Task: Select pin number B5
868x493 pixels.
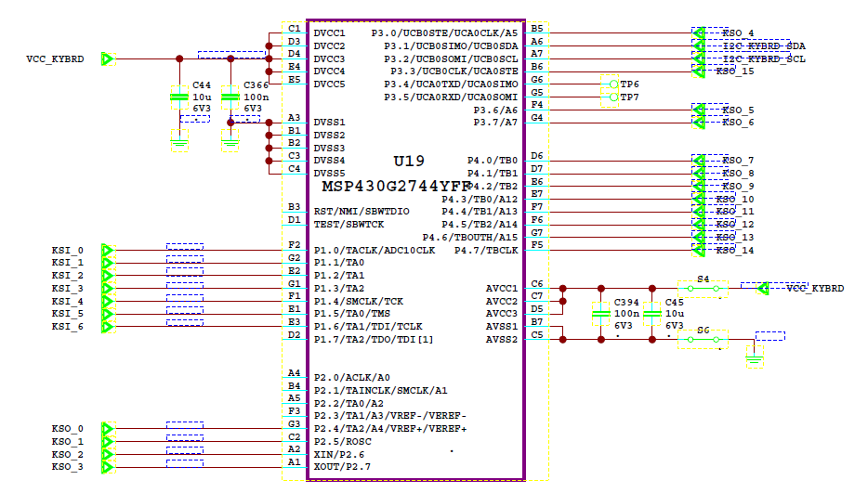Action: [537, 28]
